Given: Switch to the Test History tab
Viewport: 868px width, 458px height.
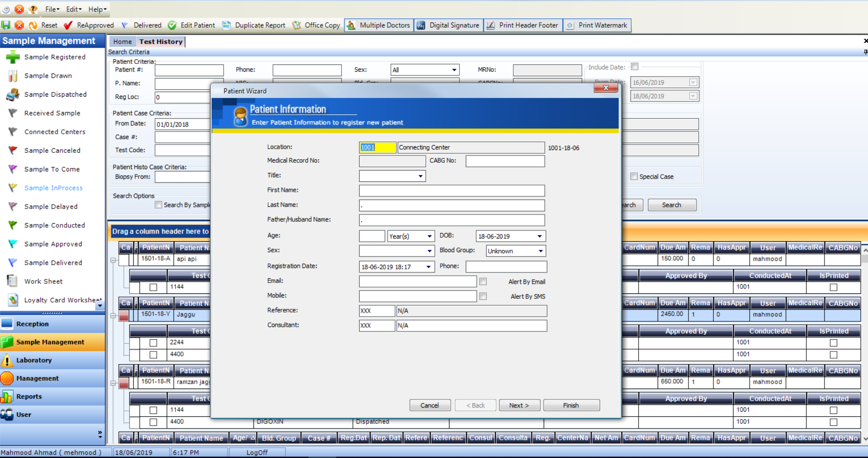Looking at the screenshot, I should [161, 41].
